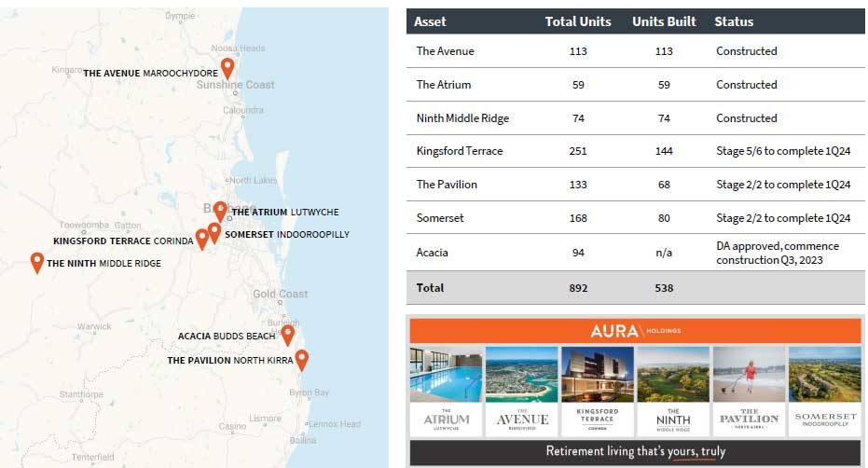This screenshot has width=868, height=468.
Task: Click total units value 133 for The Pavilion
Action: 578,185
